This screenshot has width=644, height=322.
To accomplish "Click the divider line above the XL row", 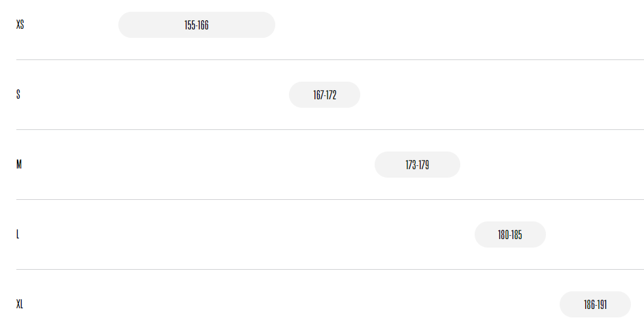I will [330, 270].
